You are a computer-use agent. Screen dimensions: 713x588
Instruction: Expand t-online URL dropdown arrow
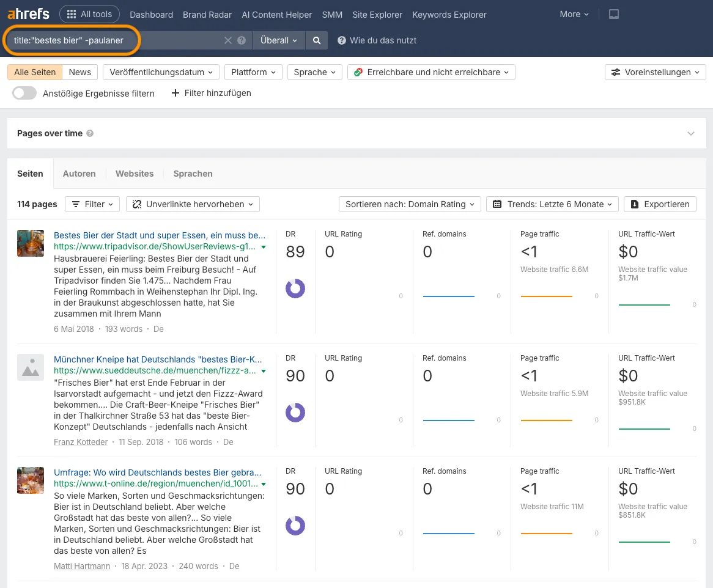tap(264, 484)
